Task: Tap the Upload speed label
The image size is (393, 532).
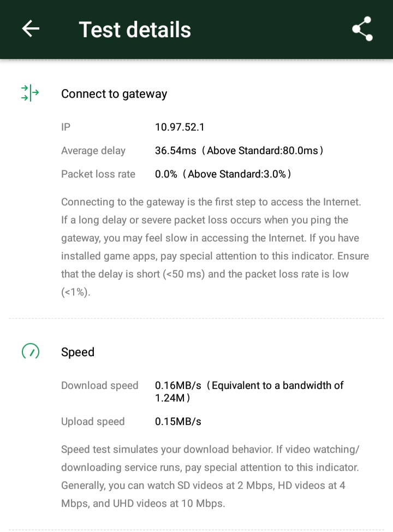Action: coord(93,422)
